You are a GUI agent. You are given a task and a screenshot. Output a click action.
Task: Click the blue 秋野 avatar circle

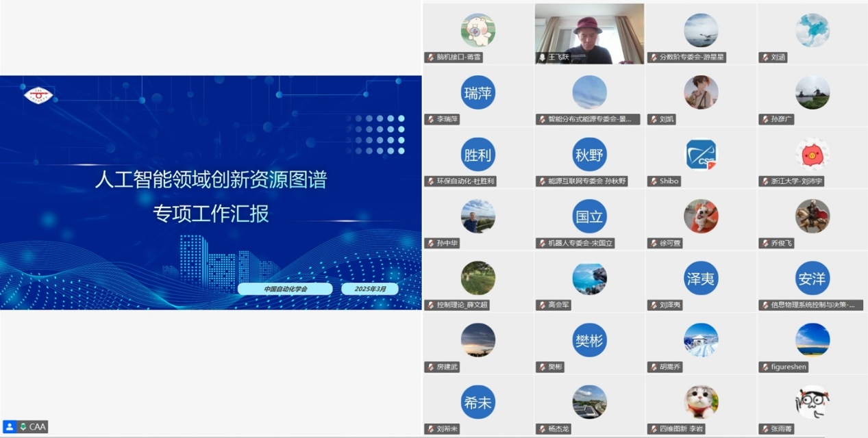589,155
